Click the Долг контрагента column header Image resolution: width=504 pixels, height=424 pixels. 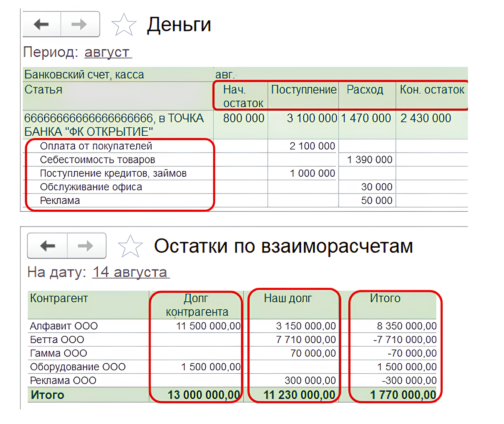pyautogui.click(x=196, y=305)
